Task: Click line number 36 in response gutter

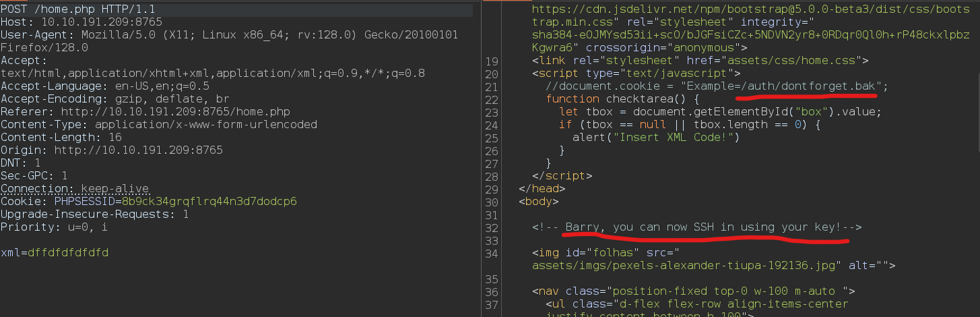Action: tap(492, 291)
